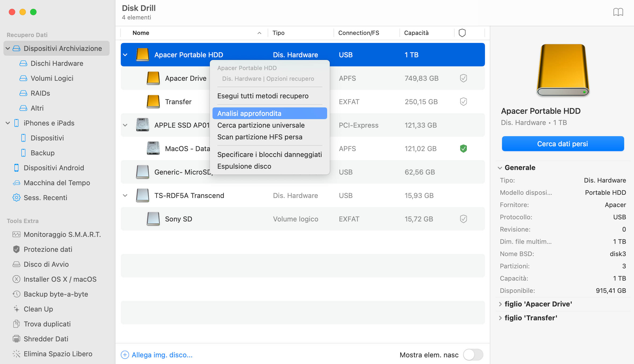Open the RAIDs sidebar entry

pos(40,93)
